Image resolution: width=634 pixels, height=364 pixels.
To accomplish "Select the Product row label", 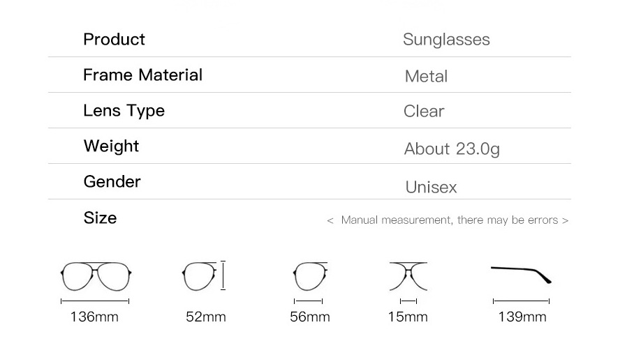I will pyautogui.click(x=115, y=39).
